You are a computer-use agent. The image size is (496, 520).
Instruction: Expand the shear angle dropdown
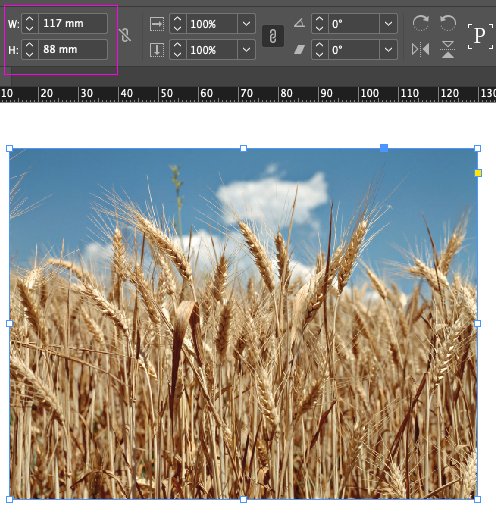[388, 50]
